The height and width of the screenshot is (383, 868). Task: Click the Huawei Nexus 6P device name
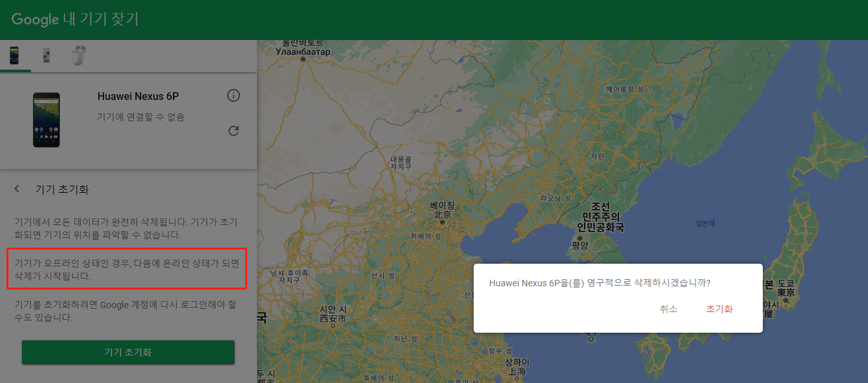click(x=138, y=96)
